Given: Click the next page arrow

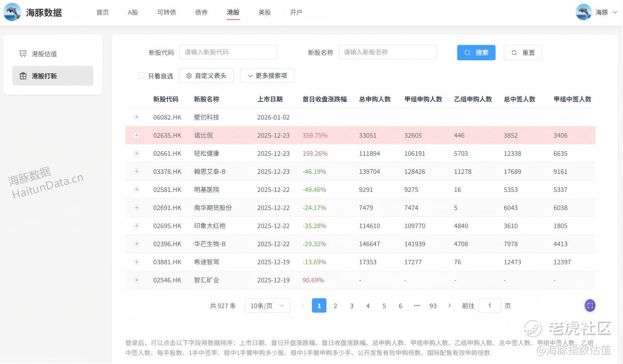Looking at the screenshot, I should pyautogui.click(x=449, y=306).
